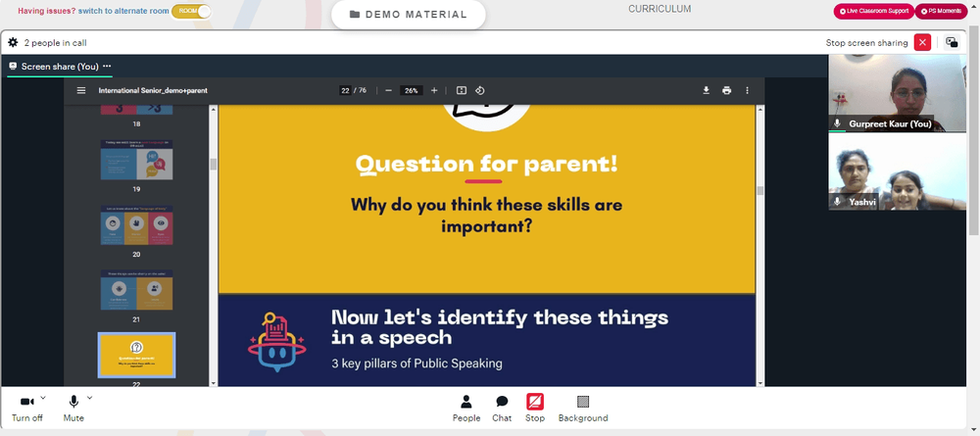Click Live Classroom Support button
The height and width of the screenshot is (436, 980).
874,11
